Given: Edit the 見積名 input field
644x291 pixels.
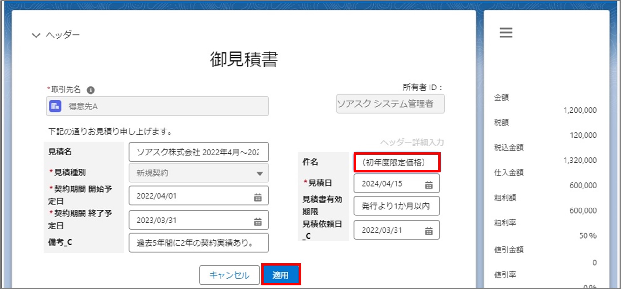Looking at the screenshot, I should click(199, 152).
